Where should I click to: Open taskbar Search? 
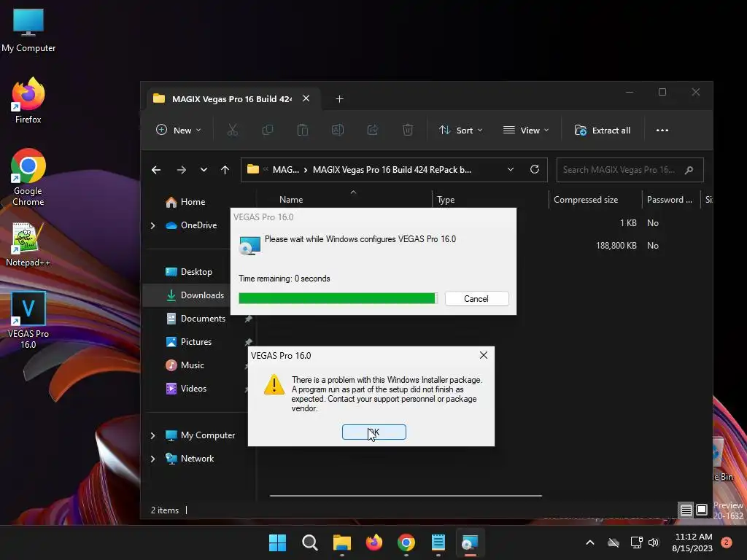pyautogui.click(x=309, y=542)
